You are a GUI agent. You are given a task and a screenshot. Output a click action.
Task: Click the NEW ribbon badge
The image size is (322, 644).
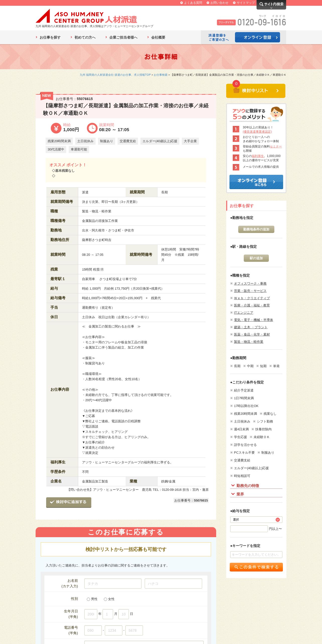pos(46,96)
